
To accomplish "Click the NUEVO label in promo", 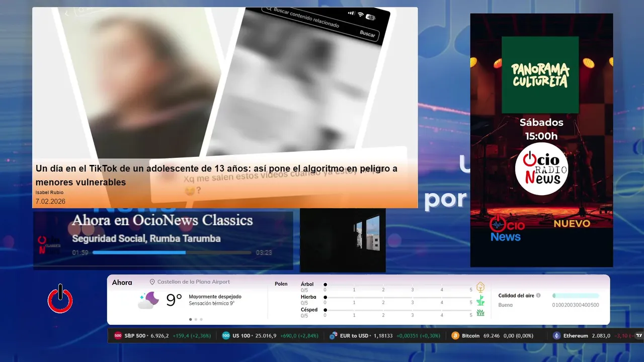I will 572,224.
